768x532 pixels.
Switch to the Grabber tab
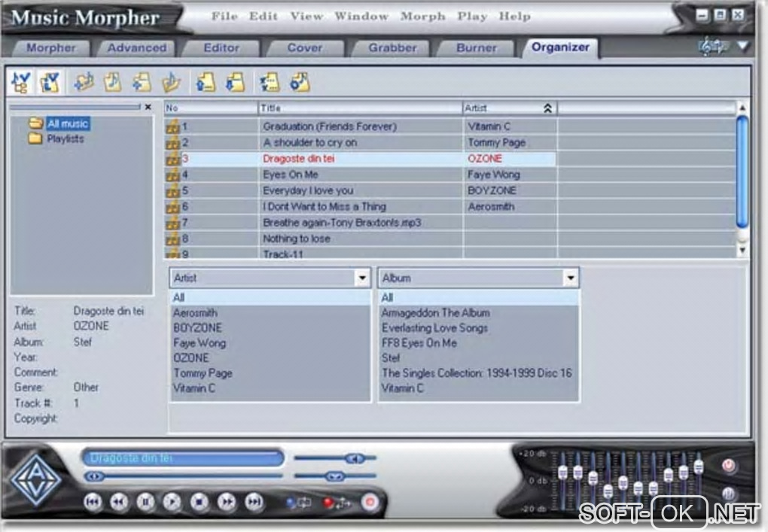392,48
